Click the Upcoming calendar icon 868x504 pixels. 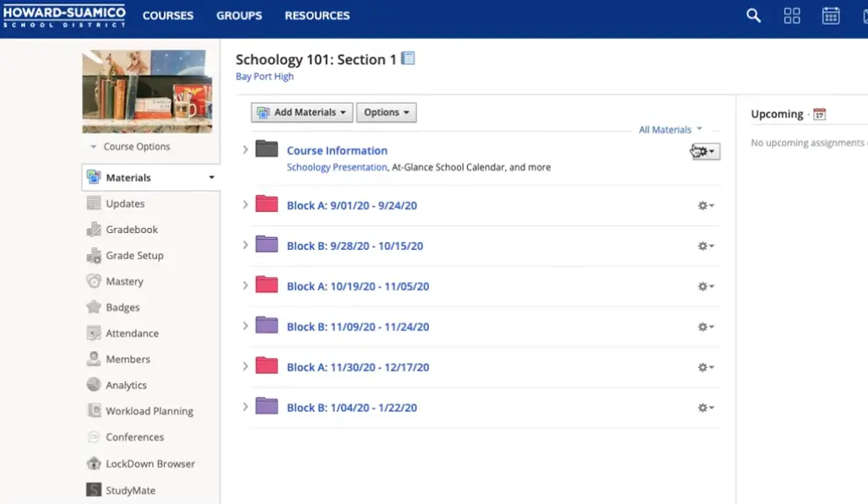(819, 114)
